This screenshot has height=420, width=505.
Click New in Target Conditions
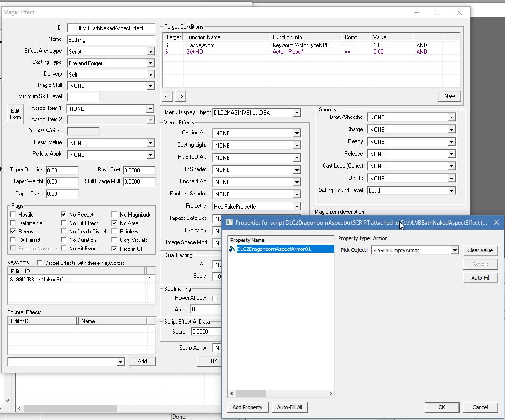click(x=450, y=96)
